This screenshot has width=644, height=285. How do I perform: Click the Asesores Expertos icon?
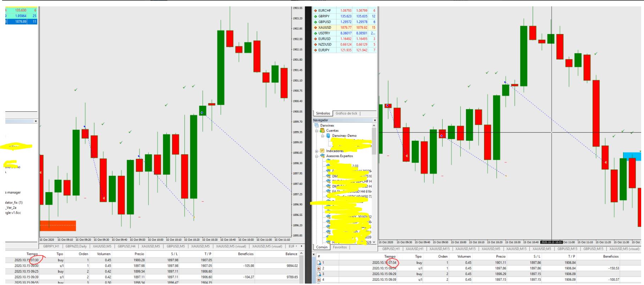[322, 156]
